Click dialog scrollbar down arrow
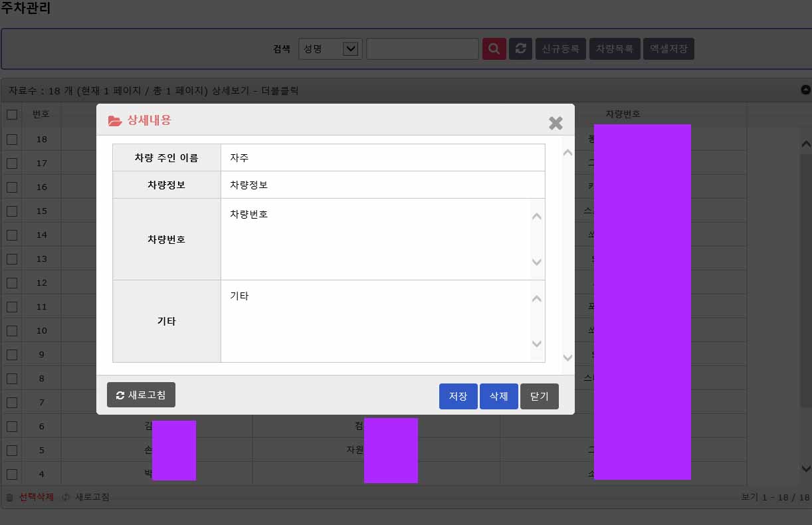Image resolution: width=812 pixels, height=525 pixels. pyautogui.click(x=567, y=358)
